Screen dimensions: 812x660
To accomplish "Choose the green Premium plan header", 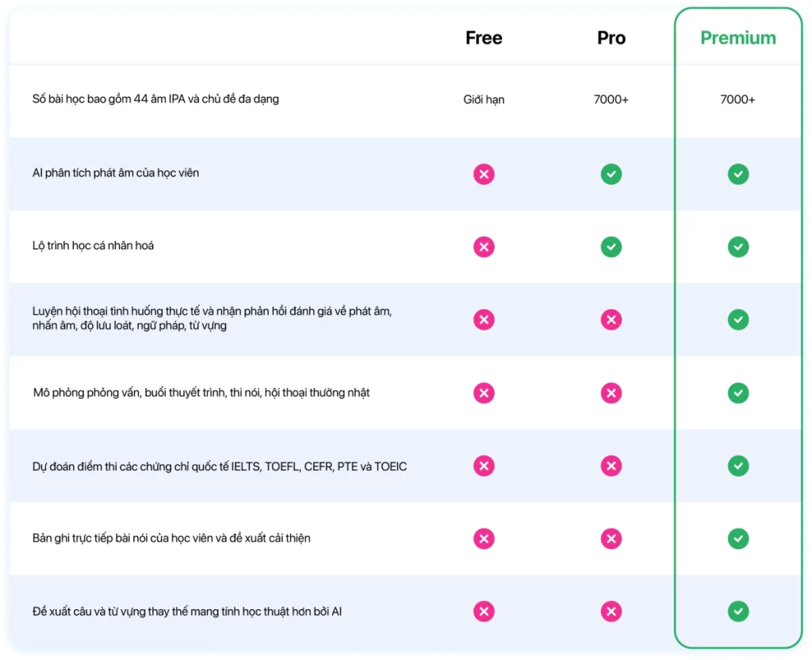I will (x=738, y=38).
